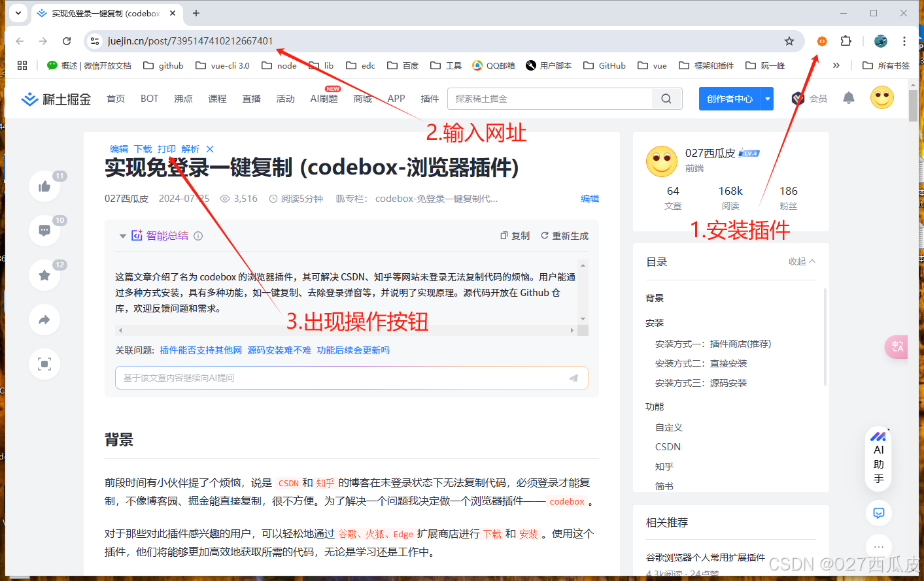Screen dimensions: 924x581
Task: Click the magnifier in the 探索稀土掘金 search bar
Action: click(x=666, y=98)
